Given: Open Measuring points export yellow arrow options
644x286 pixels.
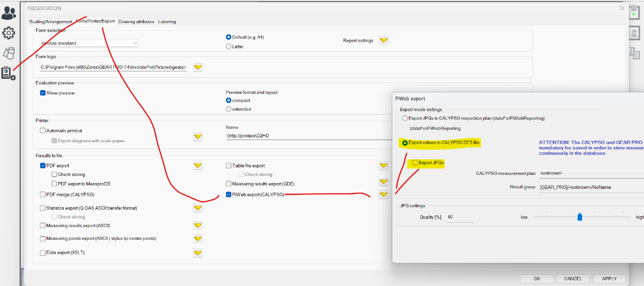Looking at the screenshot, I should [197, 238].
